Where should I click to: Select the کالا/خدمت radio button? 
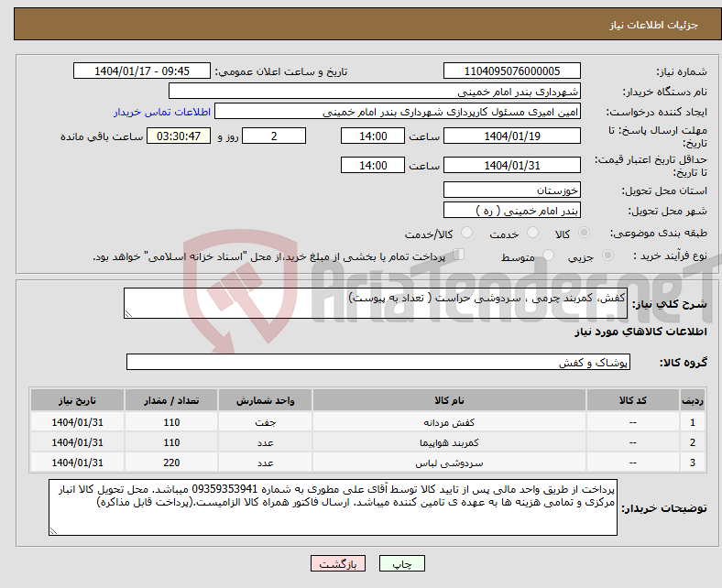coord(466,233)
